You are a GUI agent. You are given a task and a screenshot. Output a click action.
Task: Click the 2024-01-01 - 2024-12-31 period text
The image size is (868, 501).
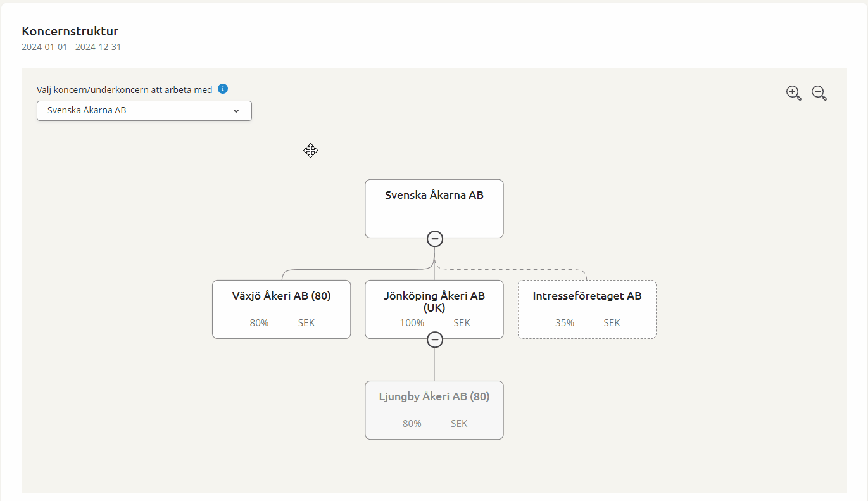click(x=71, y=47)
